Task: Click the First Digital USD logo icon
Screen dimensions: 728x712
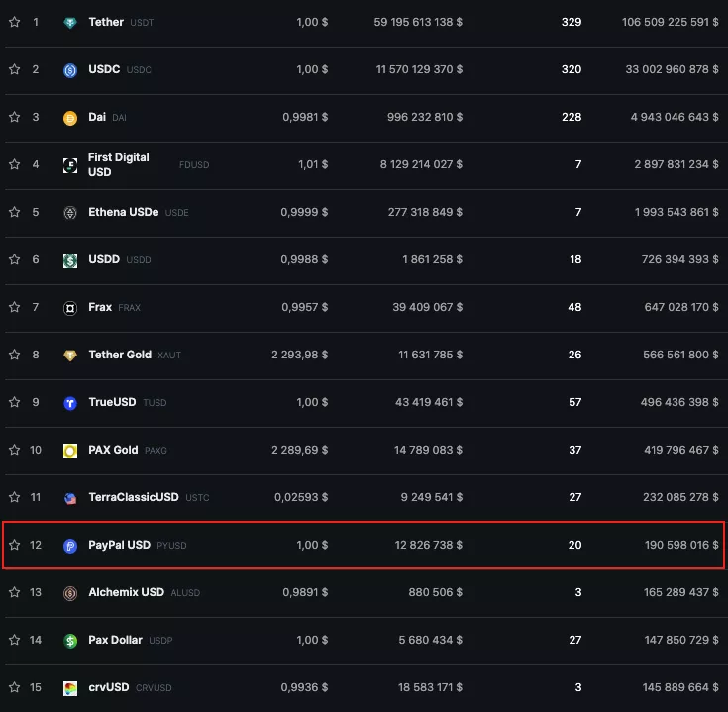Action: [x=70, y=165]
